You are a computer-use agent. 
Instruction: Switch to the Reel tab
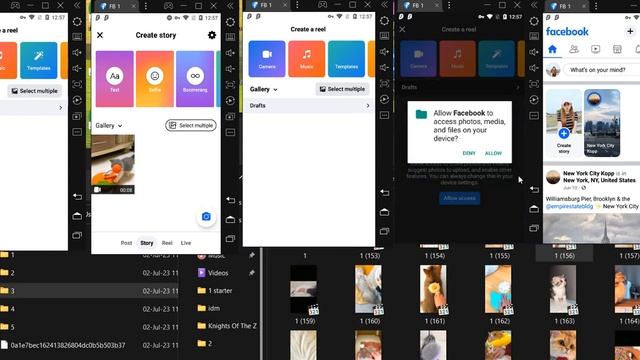167,243
